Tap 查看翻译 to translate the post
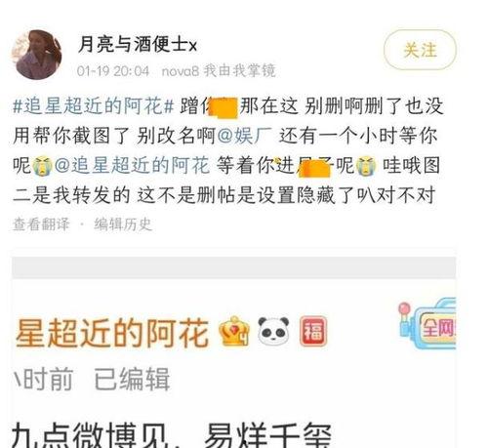The width and height of the screenshot is (488, 448). pyautogui.click(x=41, y=224)
